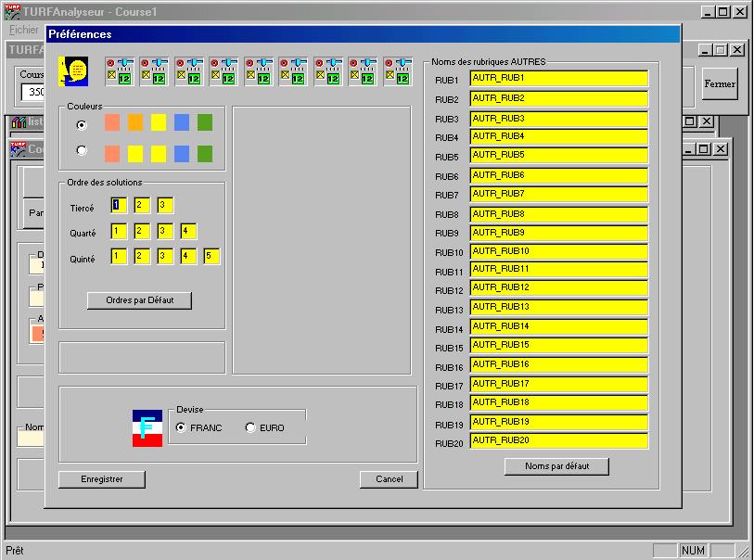The image size is (754, 560).
Task: Pick the blue swatch in the first color row
Action: click(x=181, y=122)
